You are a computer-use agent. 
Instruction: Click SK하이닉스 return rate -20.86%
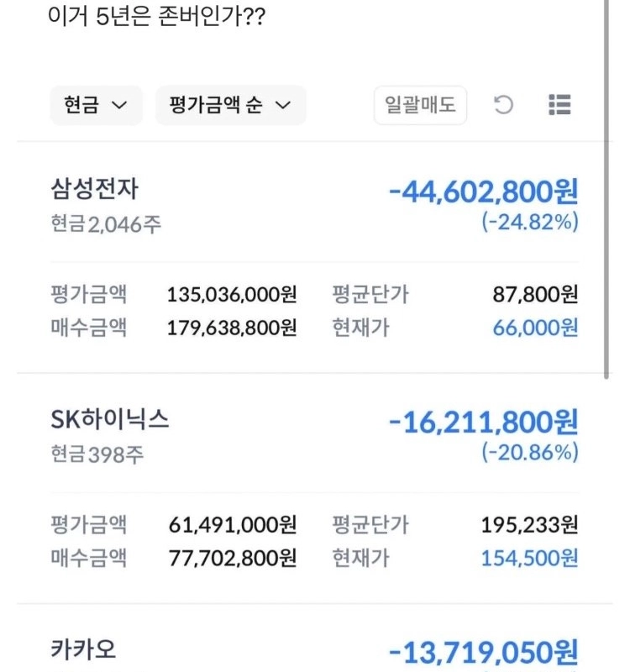[x=530, y=453]
